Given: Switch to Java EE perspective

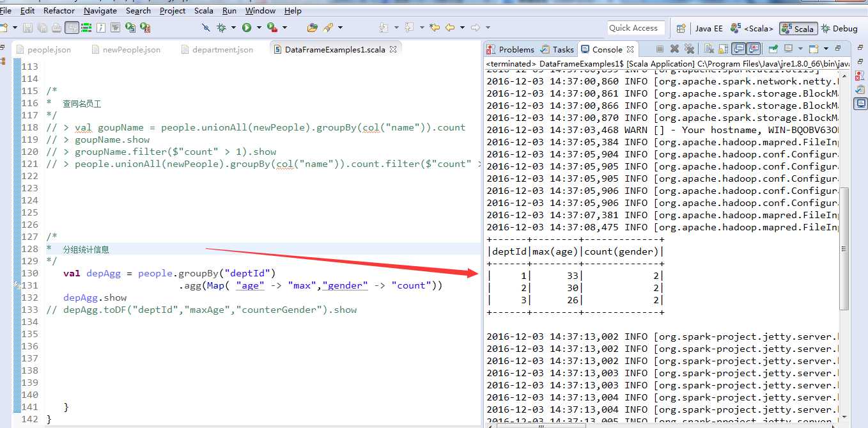Looking at the screenshot, I should (x=709, y=29).
